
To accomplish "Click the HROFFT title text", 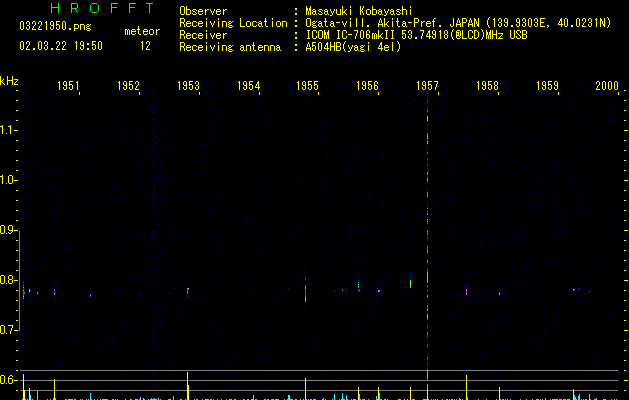I will (x=102, y=8).
